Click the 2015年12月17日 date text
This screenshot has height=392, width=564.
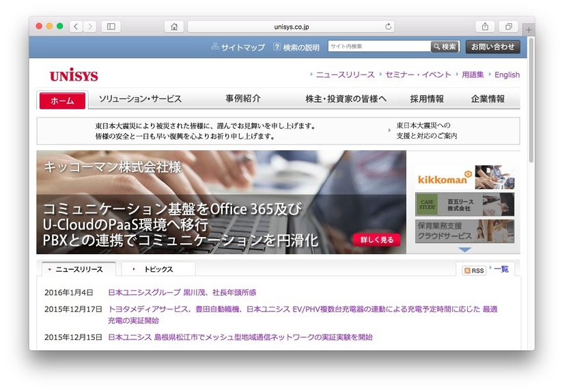point(73,309)
